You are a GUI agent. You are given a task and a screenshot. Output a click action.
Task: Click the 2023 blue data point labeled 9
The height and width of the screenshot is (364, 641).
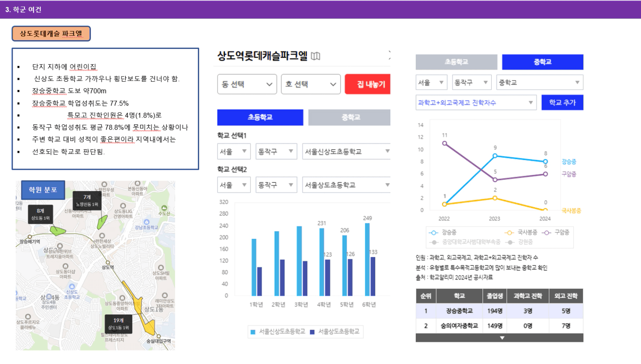(x=495, y=155)
